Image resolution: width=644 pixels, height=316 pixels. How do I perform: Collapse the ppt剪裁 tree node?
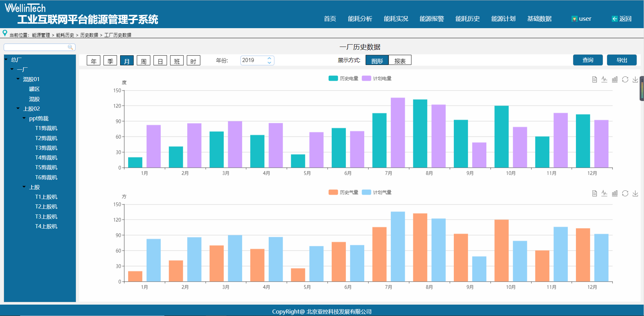pyautogui.click(x=24, y=118)
